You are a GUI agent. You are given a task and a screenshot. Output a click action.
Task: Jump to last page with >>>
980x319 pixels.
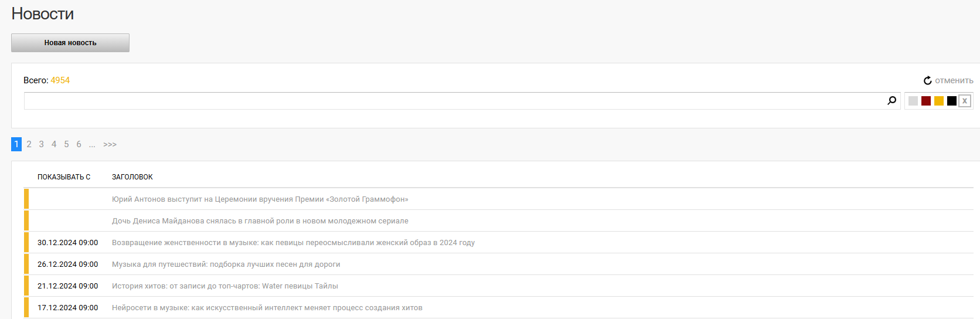point(110,144)
